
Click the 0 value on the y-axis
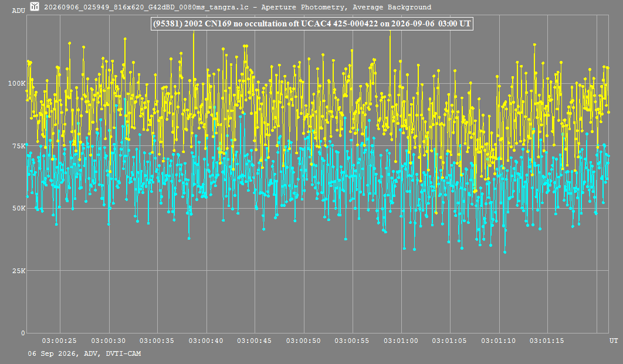[x=23, y=333]
